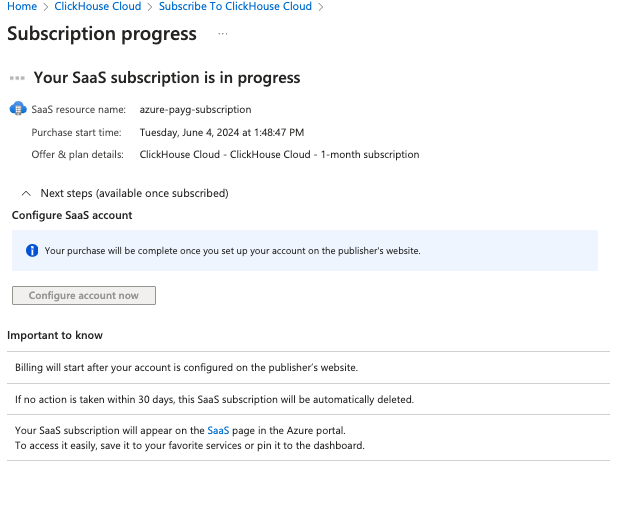Click the ClickHouse Cloud 1-month subscription plan text
Screen dimensions: 638x515
(279, 155)
